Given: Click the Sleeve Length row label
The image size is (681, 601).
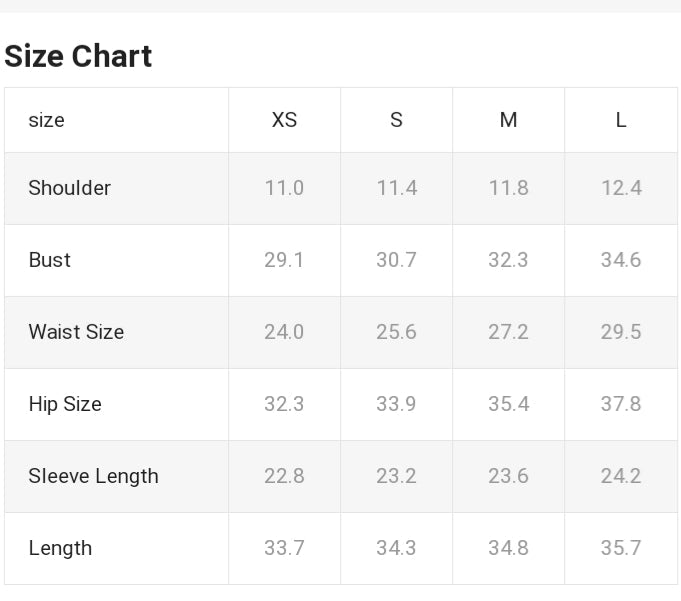Looking at the screenshot, I should [x=93, y=476].
